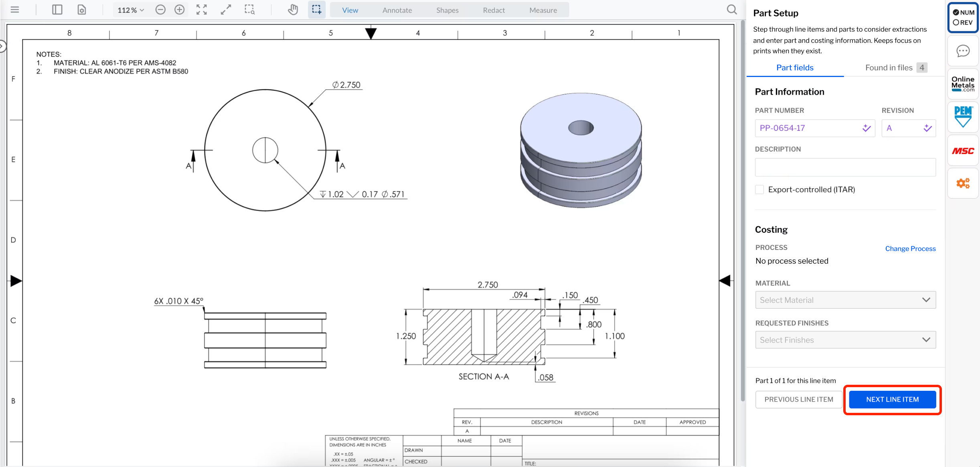Open the Select Material dropdown
The height and width of the screenshot is (467, 980).
click(845, 300)
